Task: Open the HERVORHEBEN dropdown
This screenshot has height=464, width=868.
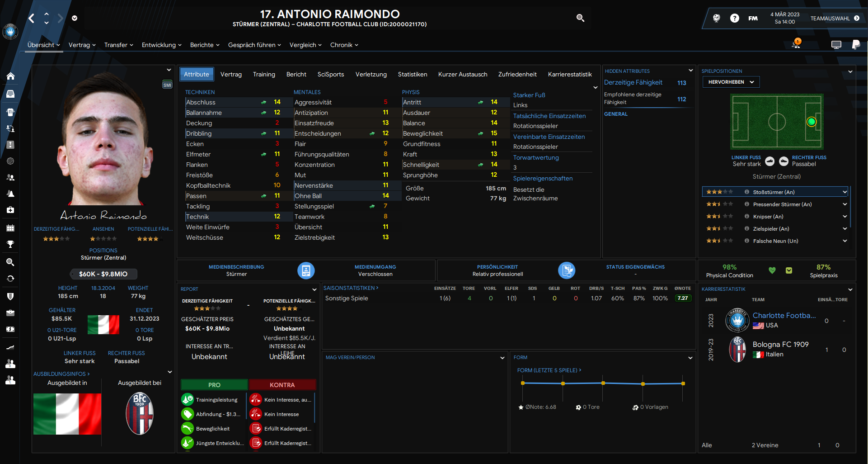Action: [731, 82]
